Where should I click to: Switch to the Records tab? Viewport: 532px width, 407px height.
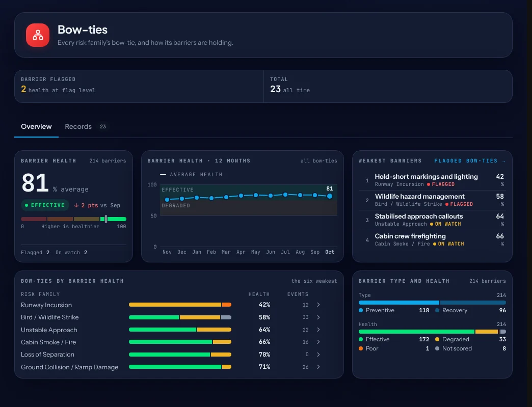tap(86, 126)
